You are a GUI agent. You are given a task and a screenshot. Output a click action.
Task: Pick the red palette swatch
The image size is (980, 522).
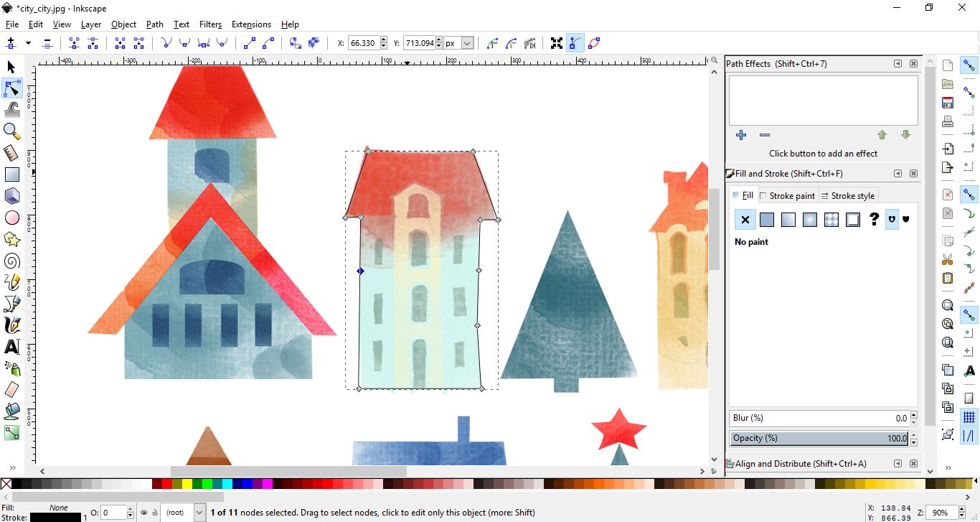(166, 485)
